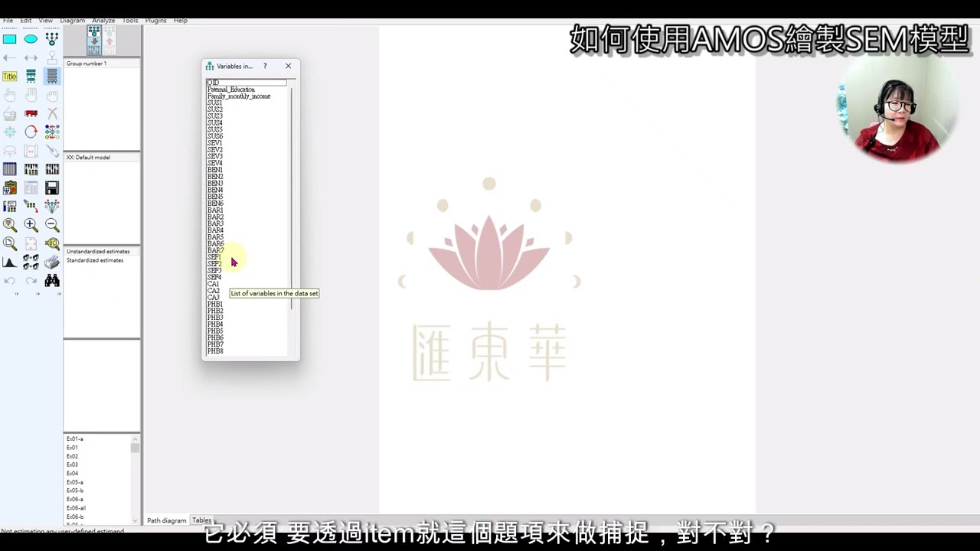Switch to the Path diagram tab
This screenshot has width=980, height=551.
[x=167, y=520]
